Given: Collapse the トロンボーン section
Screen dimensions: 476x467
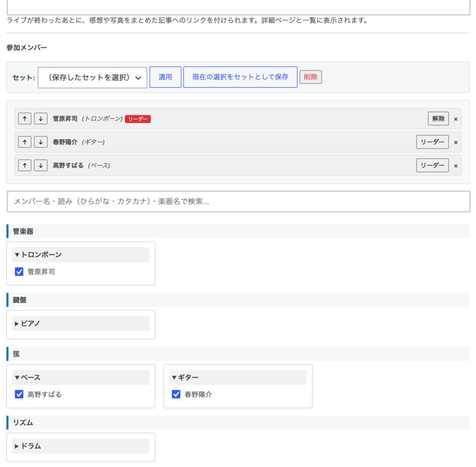Looking at the screenshot, I should pos(81,254).
